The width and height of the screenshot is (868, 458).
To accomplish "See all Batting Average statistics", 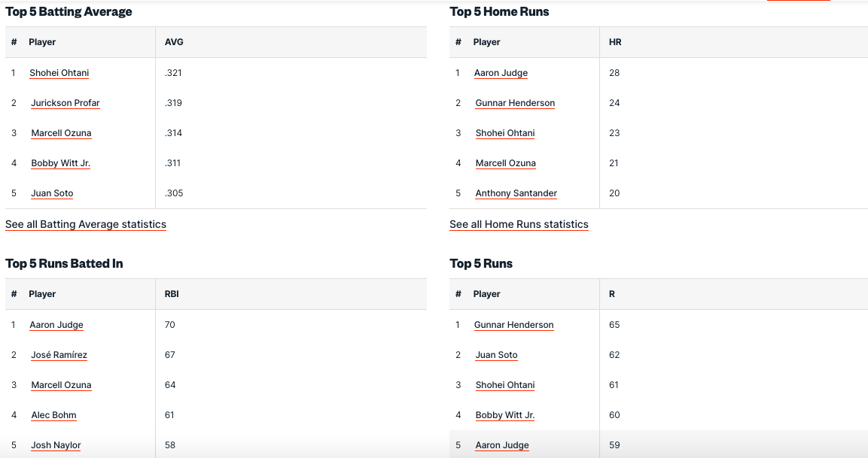I will coord(86,224).
